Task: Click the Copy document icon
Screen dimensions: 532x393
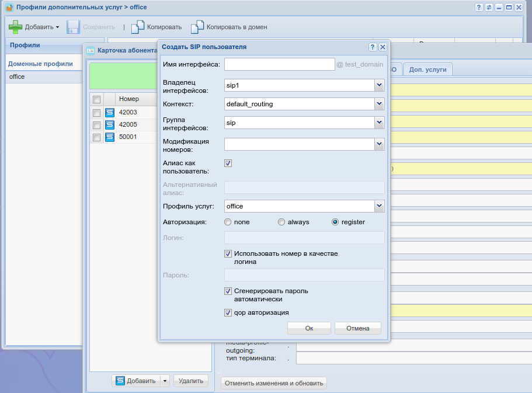Action: coord(138,27)
